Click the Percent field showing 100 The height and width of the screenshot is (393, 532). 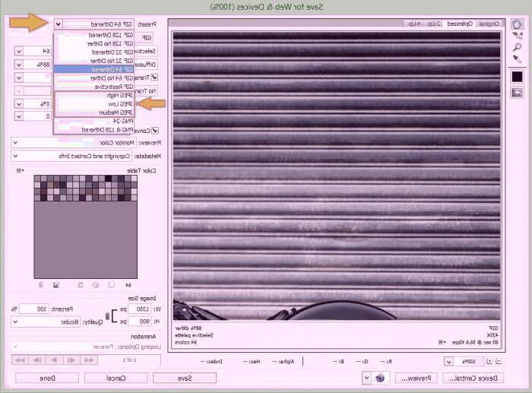34,309
